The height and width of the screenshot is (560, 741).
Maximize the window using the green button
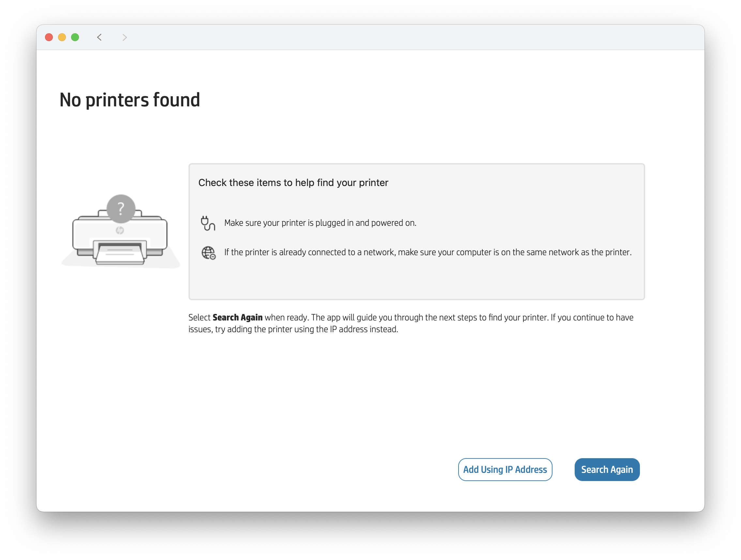(75, 37)
